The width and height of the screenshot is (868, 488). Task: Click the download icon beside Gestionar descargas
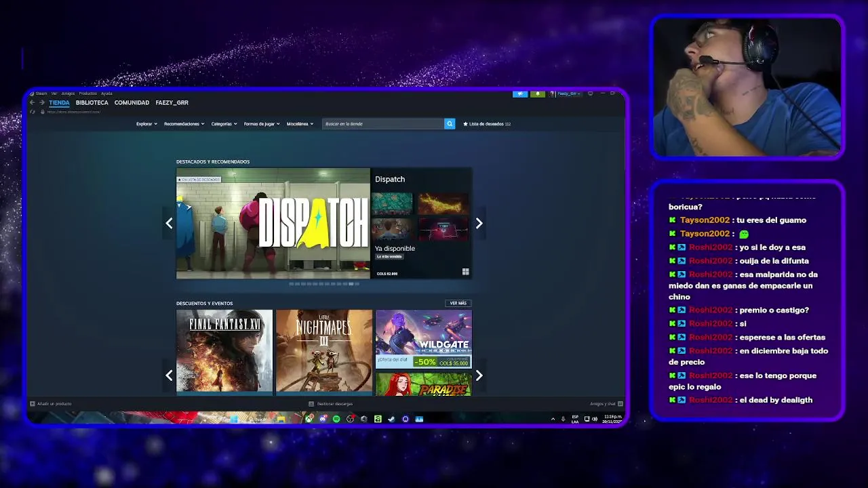pyautogui.click(x=311, y=404)
